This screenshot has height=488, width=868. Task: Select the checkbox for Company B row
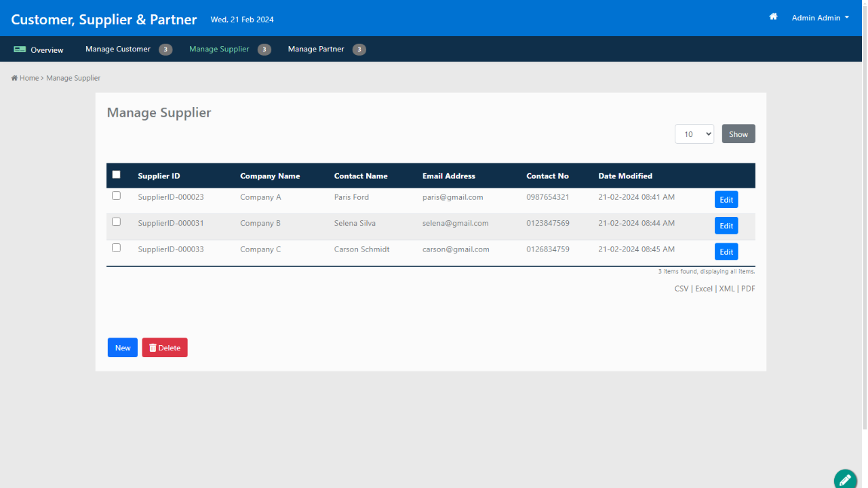(116, 222)
